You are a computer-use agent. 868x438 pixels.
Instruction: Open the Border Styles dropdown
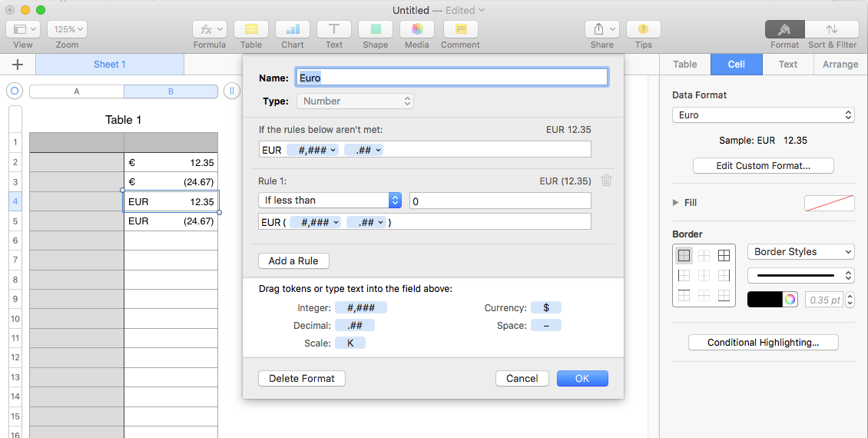pos(801,251)
